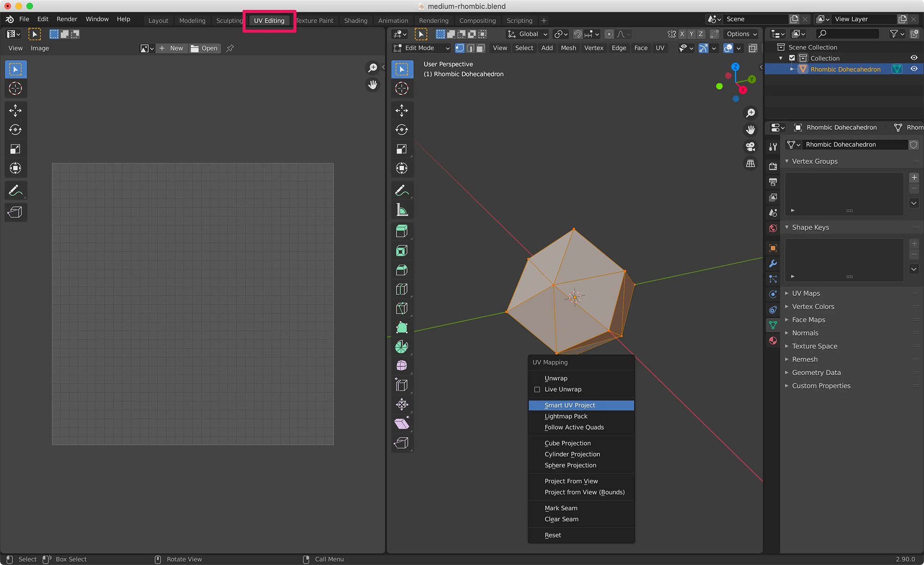924x565 pixels.
Task: Open the Material properties tab
Action: pos(773,341)
